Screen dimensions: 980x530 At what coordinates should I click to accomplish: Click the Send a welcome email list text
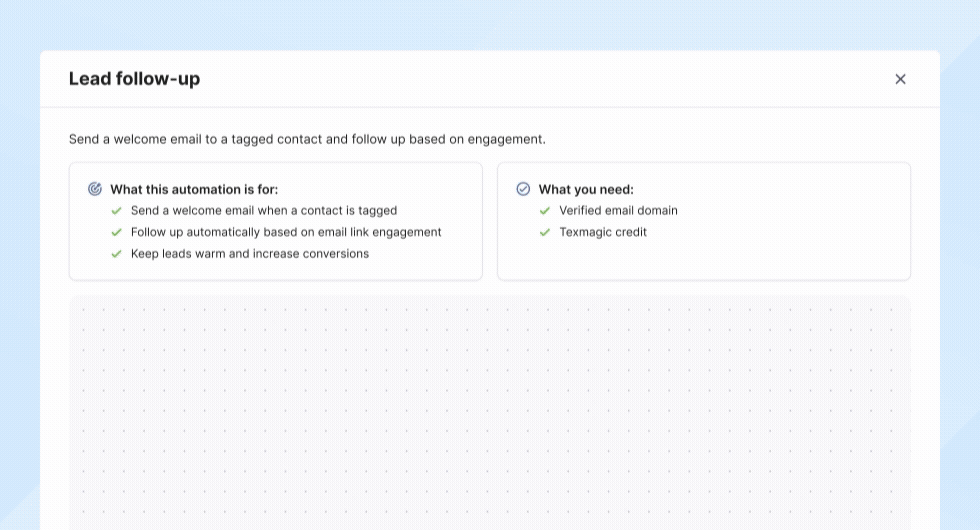(264, 211)
